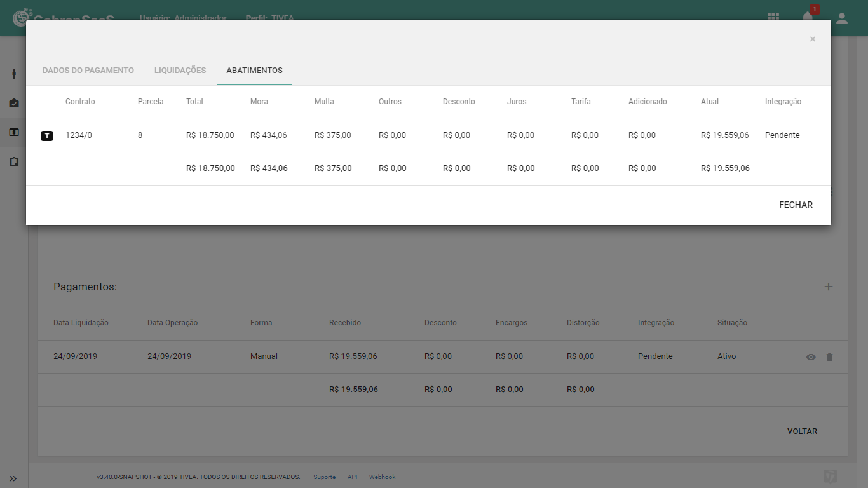
Task: Click Pendente in the Manual payment row
Action: (655, 356)
